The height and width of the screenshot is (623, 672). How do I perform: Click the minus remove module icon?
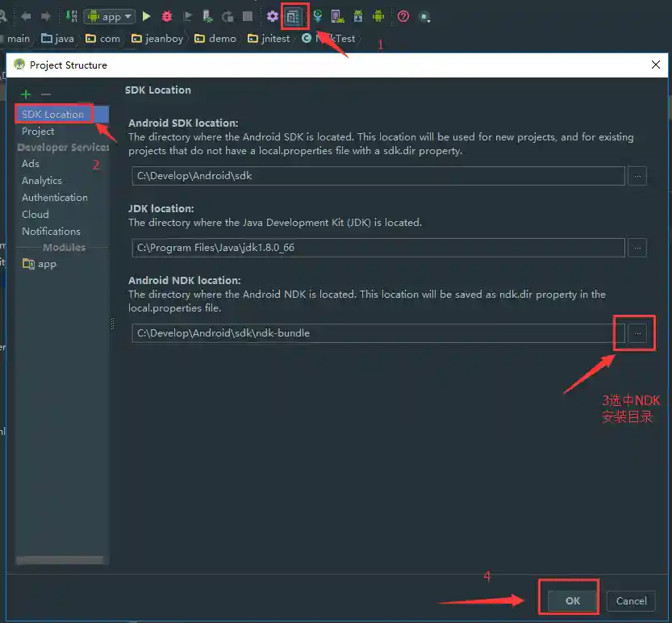46,94
